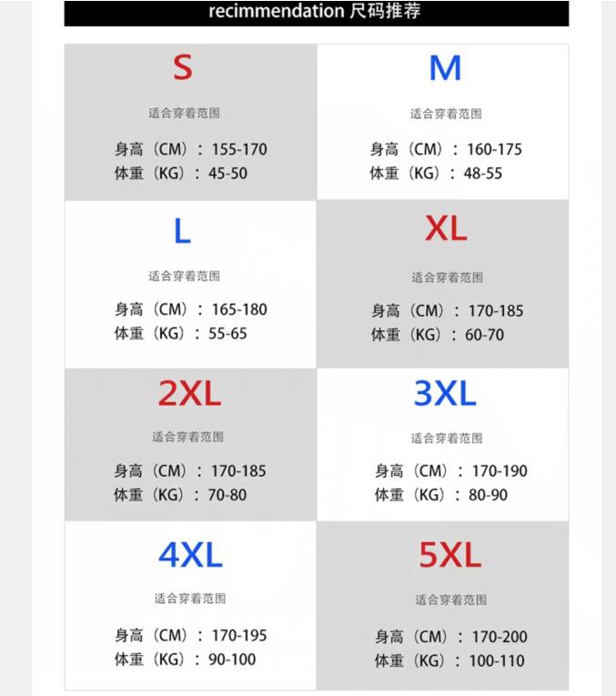Click the red S size label

(x=183, y=67)
